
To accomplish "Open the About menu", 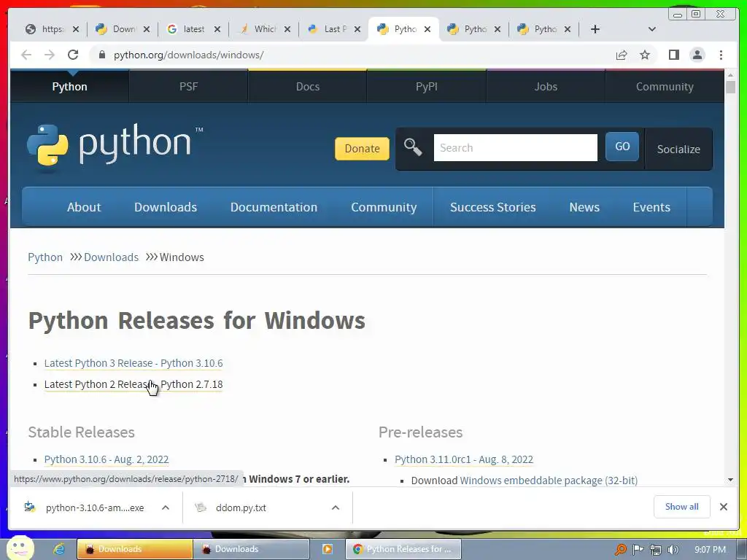I will [x=84, y=207].
